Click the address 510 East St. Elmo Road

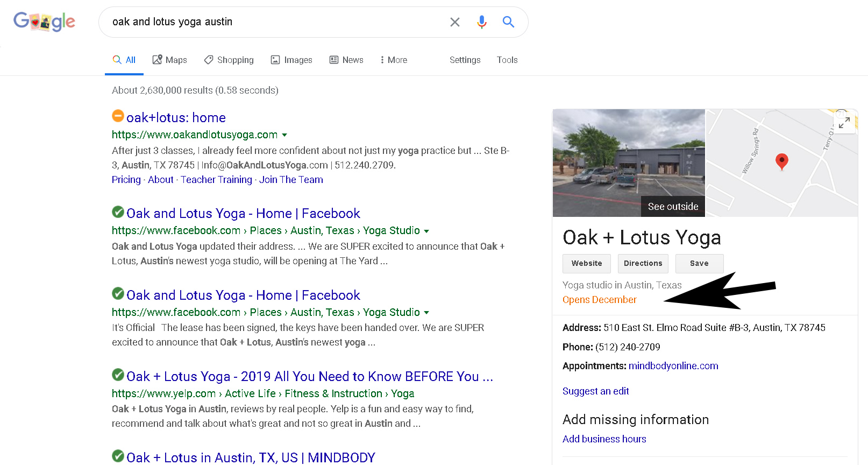[x=714, y=328]
